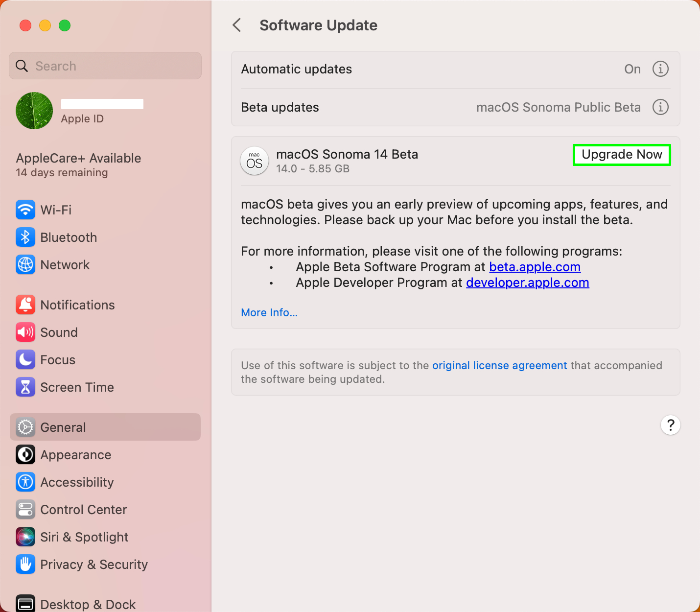Click macOS Sonoma 14 Beta title

(x=347, y=154)
